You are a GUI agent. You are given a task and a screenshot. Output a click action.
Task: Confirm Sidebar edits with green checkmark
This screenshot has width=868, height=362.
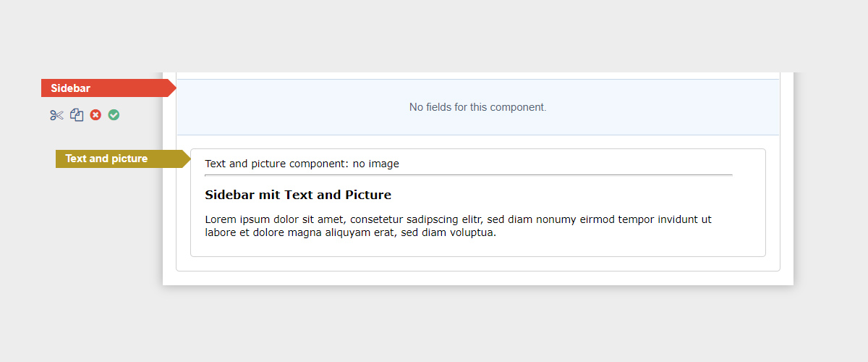[114, 115]
